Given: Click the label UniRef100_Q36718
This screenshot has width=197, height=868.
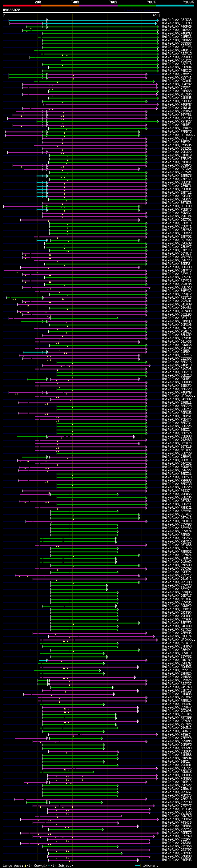Looking at the screenshot, I should point(177,799).
